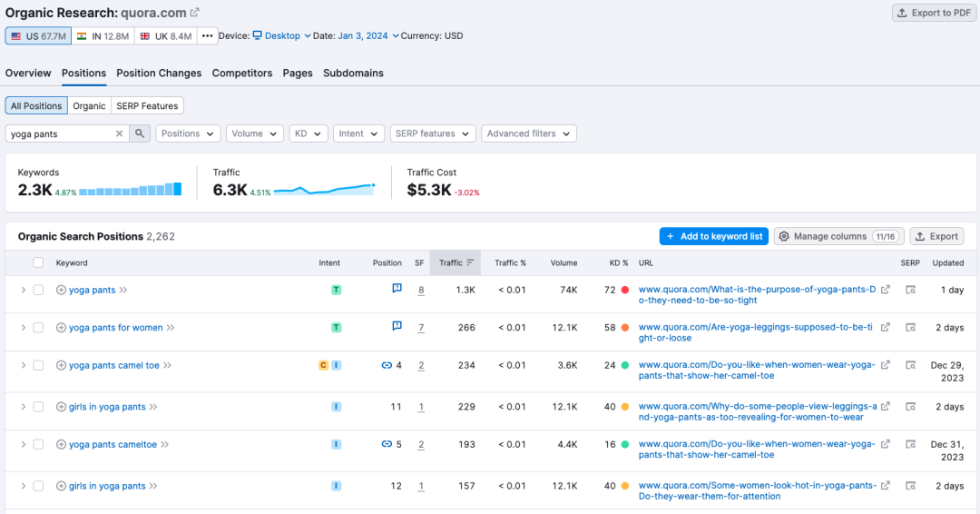Open the KD filter dropdown
Image resolution: width=980 pixels, height=514 pixels.
pos(309,133)
